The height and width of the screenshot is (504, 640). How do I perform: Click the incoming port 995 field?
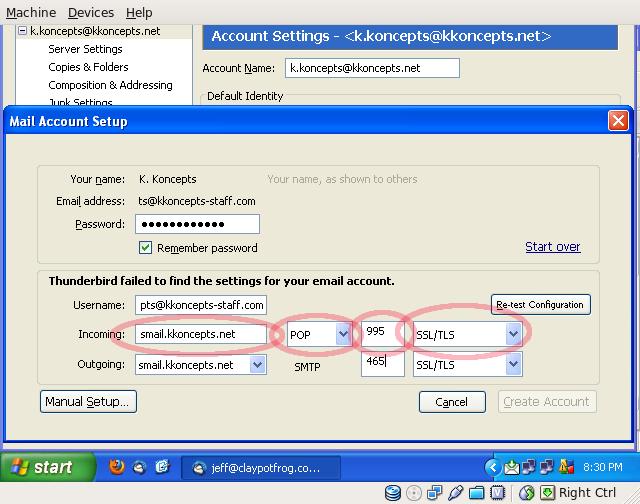tap(382, 334)
